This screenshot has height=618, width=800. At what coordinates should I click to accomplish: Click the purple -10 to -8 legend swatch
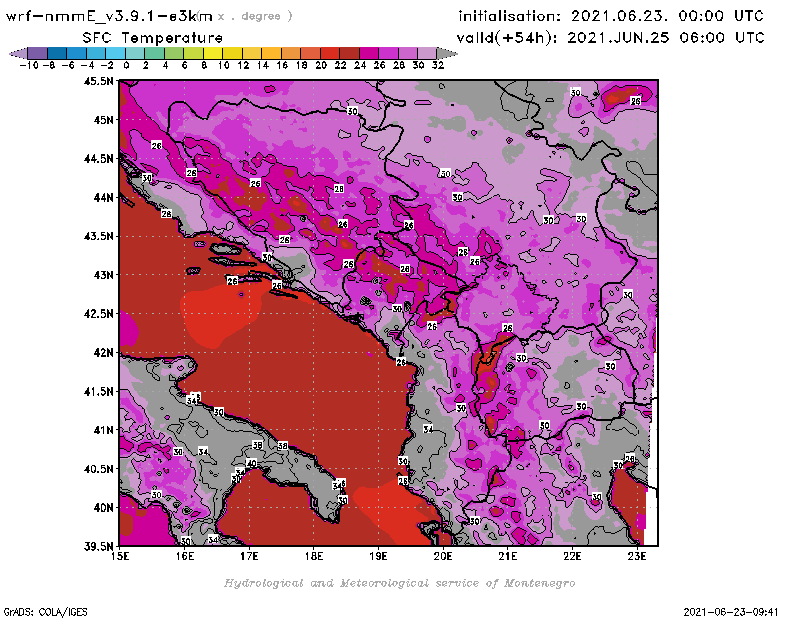point(38,53)
